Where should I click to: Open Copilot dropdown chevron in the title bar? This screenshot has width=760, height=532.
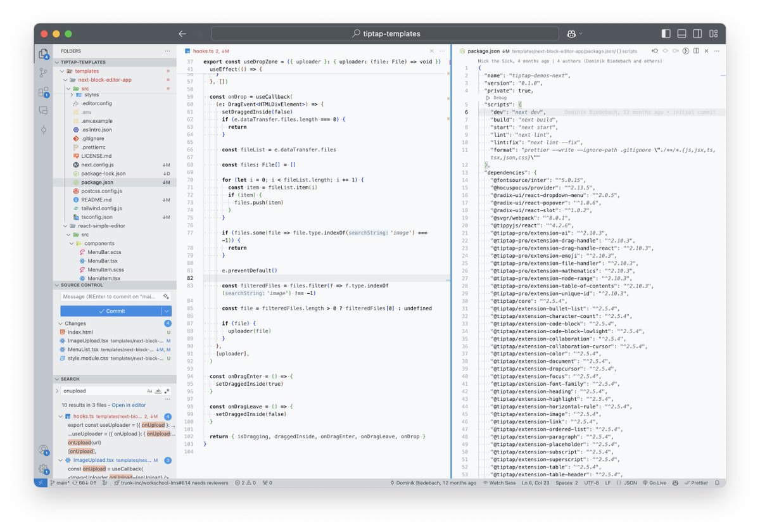click(581, 34)
